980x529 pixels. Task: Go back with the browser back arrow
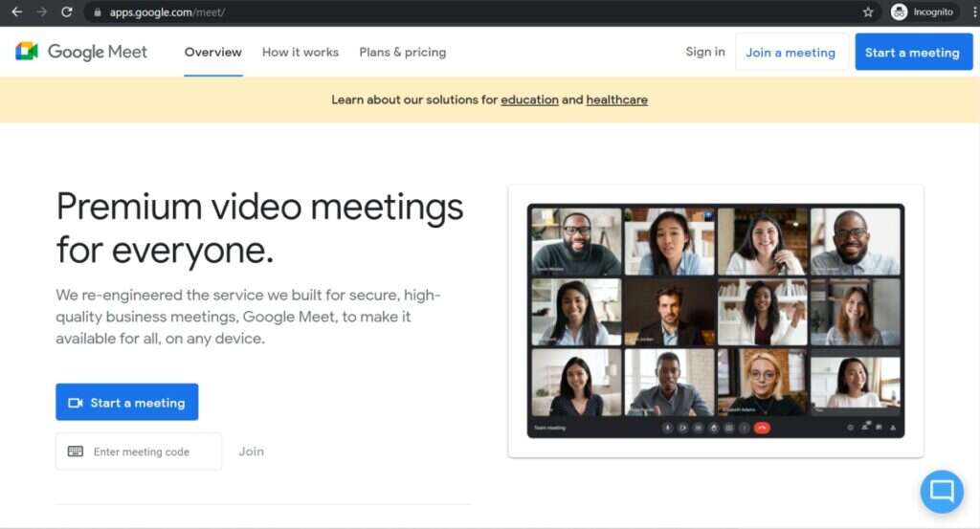point(17,11)
